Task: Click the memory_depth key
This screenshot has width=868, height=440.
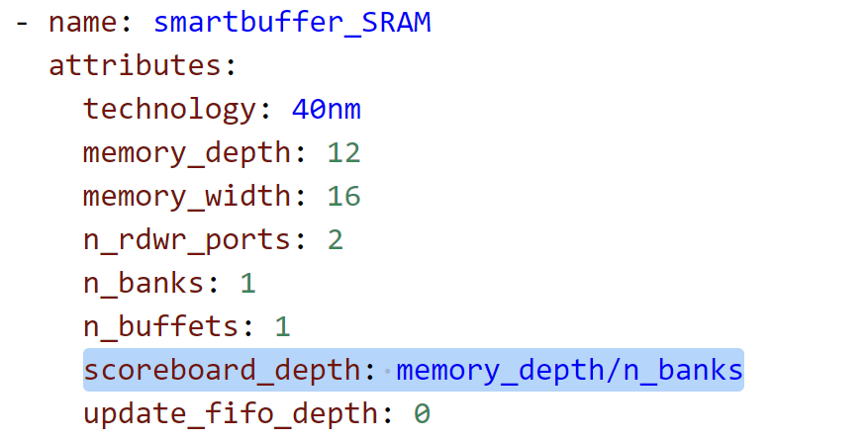Action: coord(186,153)
